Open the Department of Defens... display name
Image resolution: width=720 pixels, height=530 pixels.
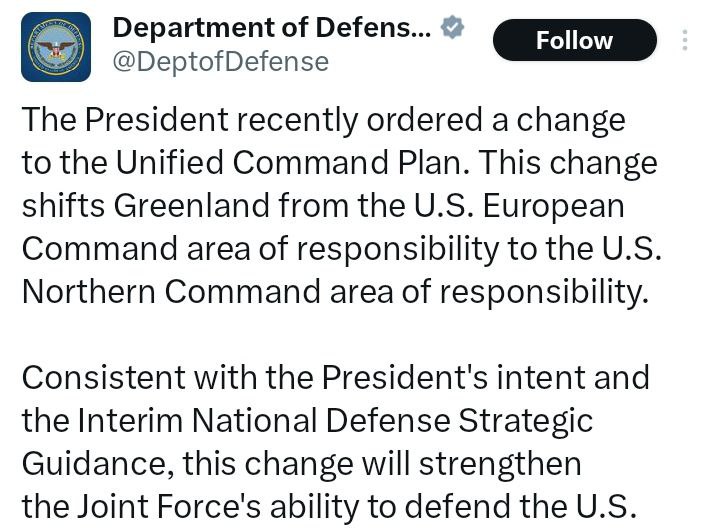pyautogui.click(x=272, y=28)
